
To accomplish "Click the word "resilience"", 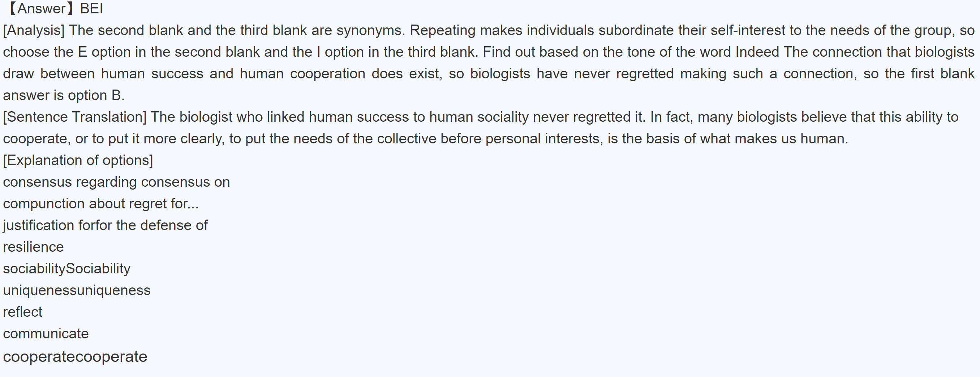I will tap(34, 247).
